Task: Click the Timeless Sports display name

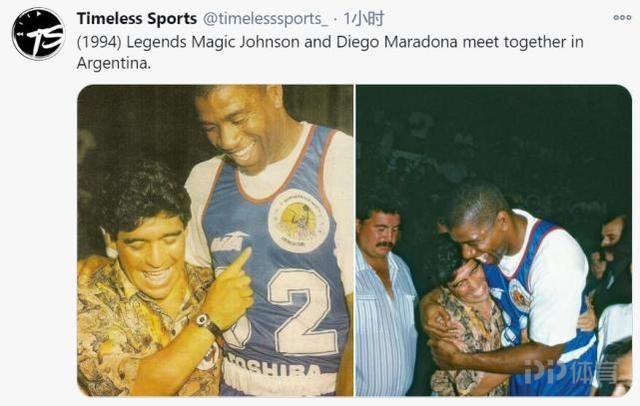Action: pyautogui.click(x=137, y=19)
